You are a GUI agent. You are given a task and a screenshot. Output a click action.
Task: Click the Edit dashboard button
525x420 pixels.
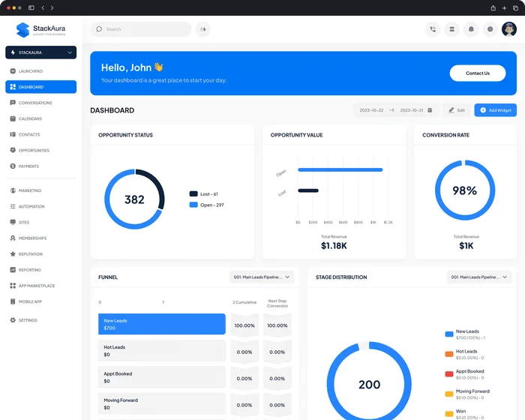tap(457, 110)
